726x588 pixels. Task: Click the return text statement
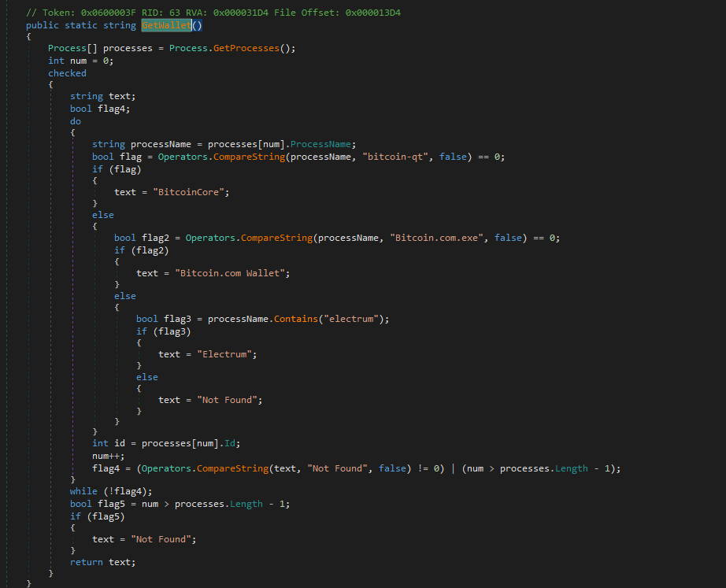click(102, 562)
